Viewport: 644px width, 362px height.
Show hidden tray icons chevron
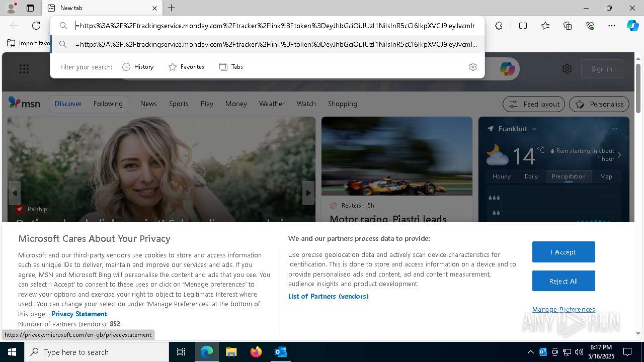530,352
